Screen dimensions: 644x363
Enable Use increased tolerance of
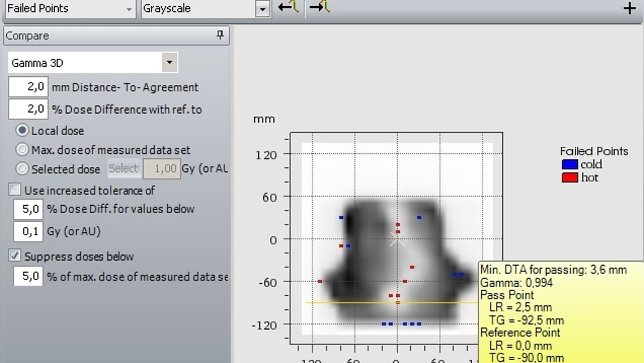click(14, 189)
